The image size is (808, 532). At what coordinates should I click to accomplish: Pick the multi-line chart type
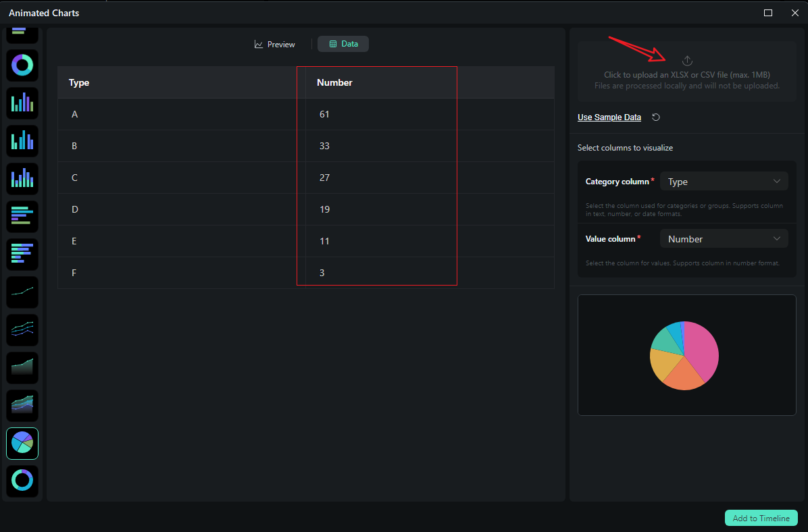(x=22, y=329)
